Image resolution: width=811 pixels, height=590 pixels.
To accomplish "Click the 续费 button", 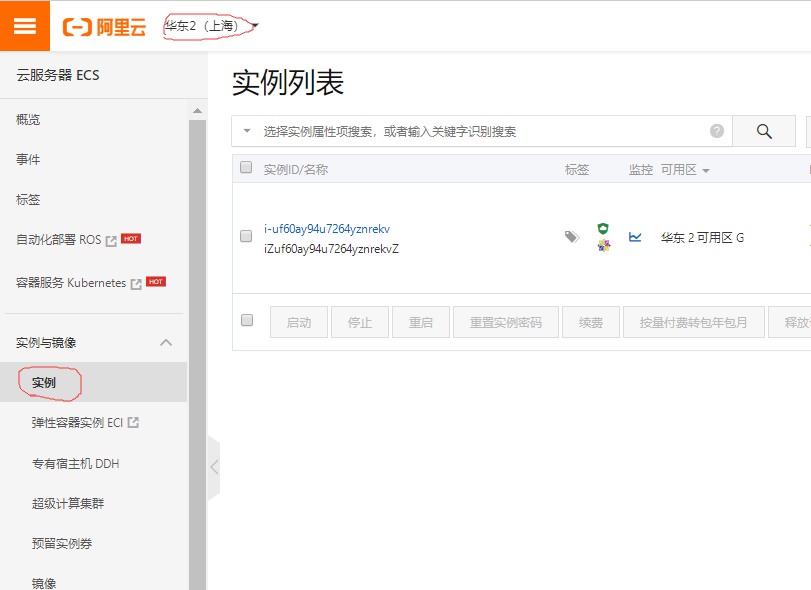I will pos(591,322).
